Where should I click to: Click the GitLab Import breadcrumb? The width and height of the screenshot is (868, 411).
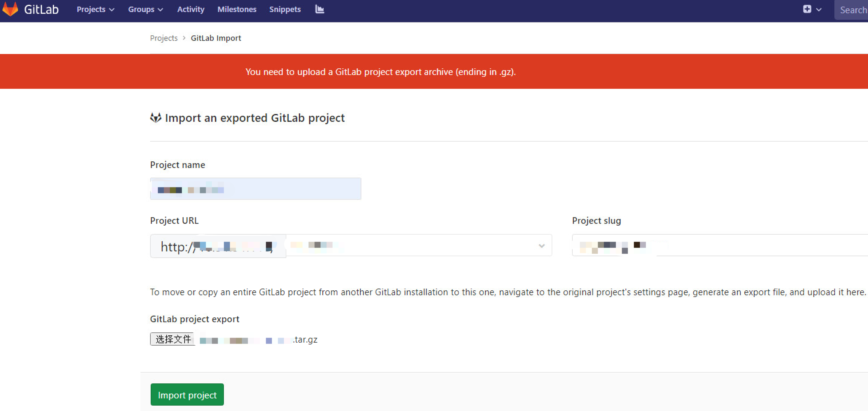point(216,38)
